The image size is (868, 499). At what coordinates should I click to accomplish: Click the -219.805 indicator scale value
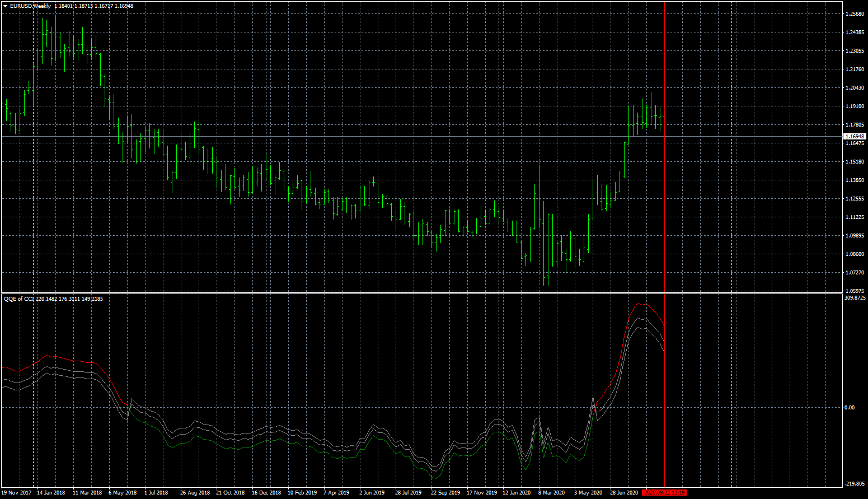(855, 484)
